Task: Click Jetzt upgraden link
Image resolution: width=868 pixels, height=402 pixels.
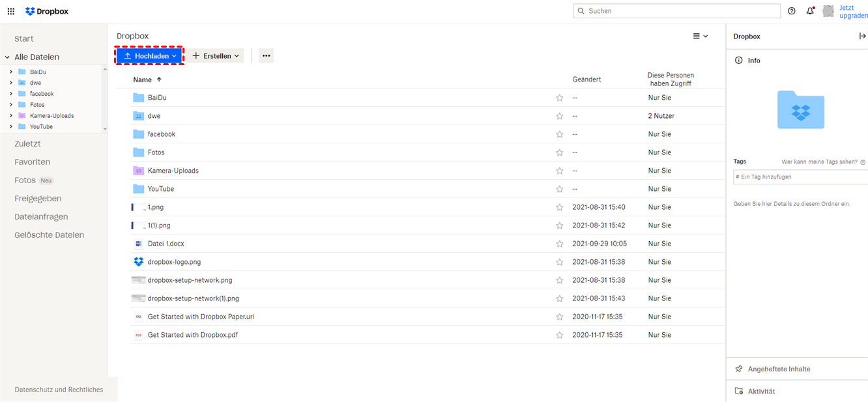Action: [854, 12]
